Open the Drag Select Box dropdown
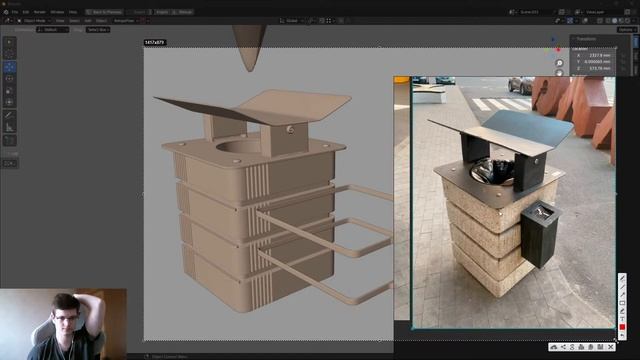Screen dimensions: 640x360 pos(98,30)
